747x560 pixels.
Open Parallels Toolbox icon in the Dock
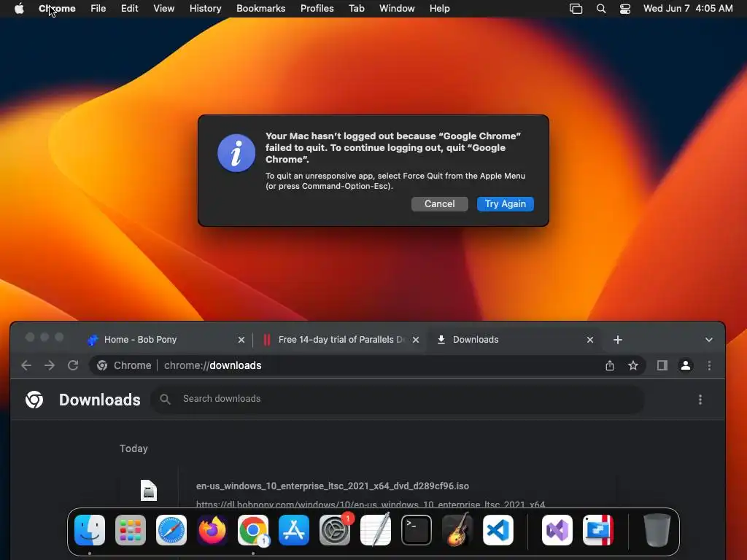[598, 530]
